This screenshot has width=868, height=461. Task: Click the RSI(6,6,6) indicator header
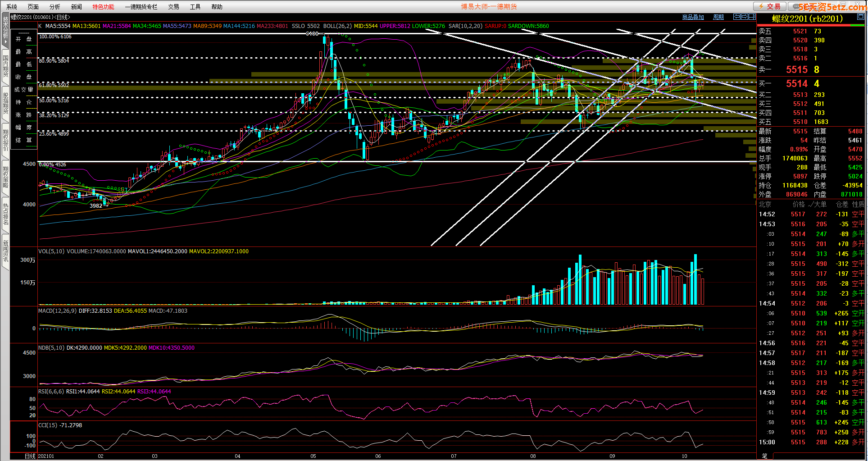pyautogui.click(x=51, y=392)
